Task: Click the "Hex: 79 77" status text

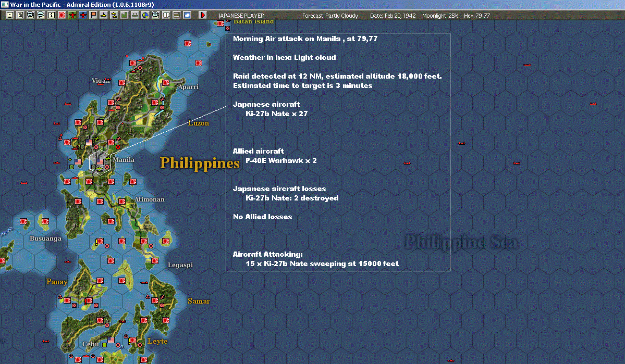Action: pos(477,16)
